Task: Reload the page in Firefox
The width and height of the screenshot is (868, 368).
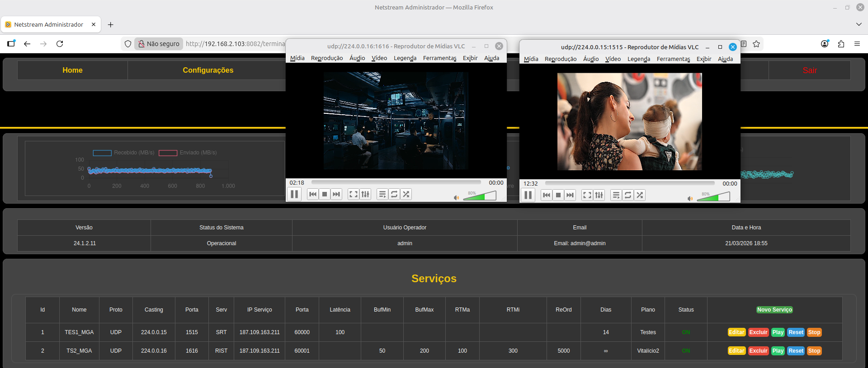Action: tap(60, 44)
